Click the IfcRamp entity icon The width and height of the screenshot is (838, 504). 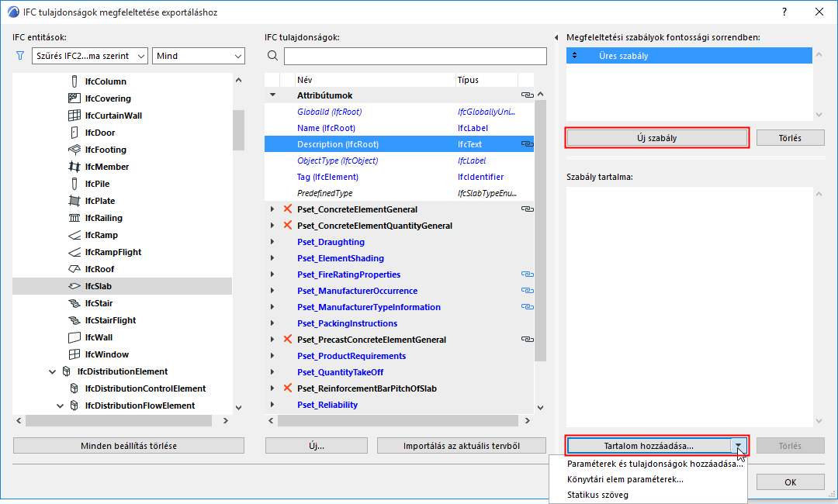click(74, 235)
